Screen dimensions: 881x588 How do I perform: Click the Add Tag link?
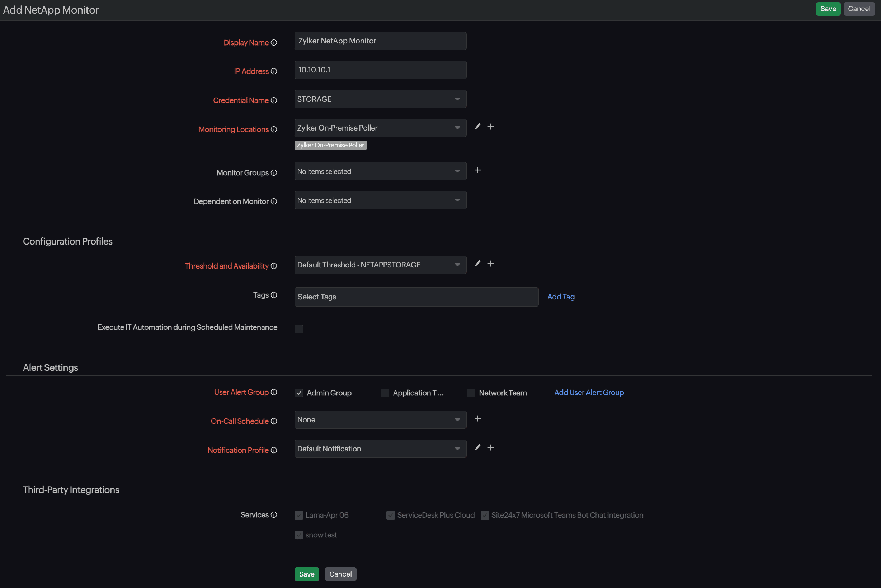pos(561,297)
